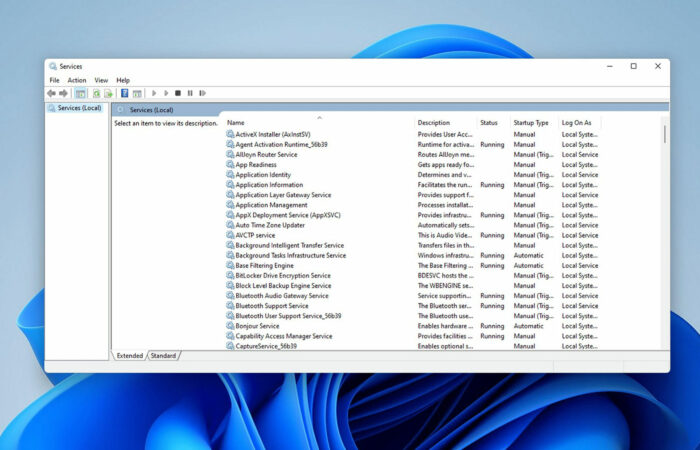This screenshot has width=700, height=450.
Task: Click the Back arrow in the toolbar
Action: [x=51, y=93]
